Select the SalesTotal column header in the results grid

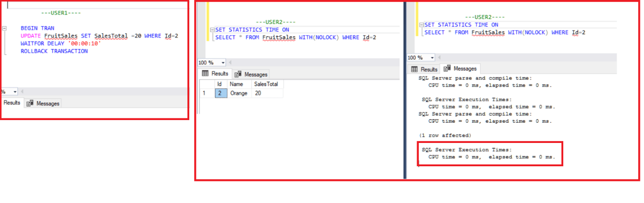point(267,84)
